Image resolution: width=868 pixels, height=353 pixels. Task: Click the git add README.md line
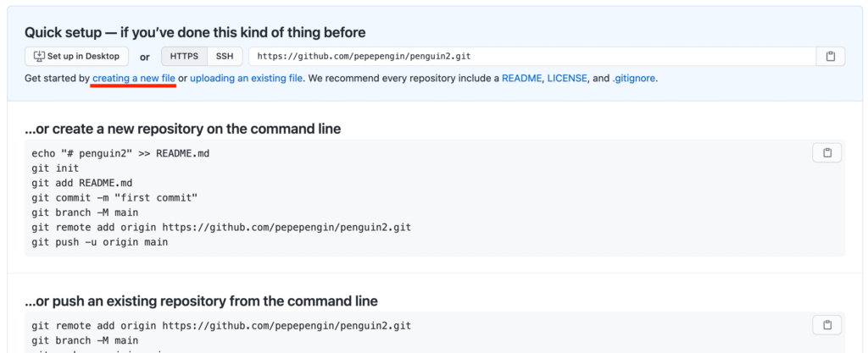82,183
